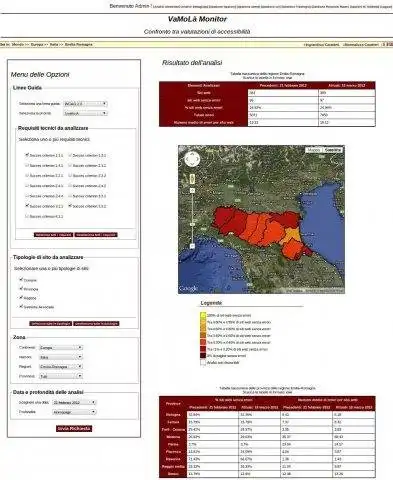Uncheck the Provincia site type

(21, 289)
